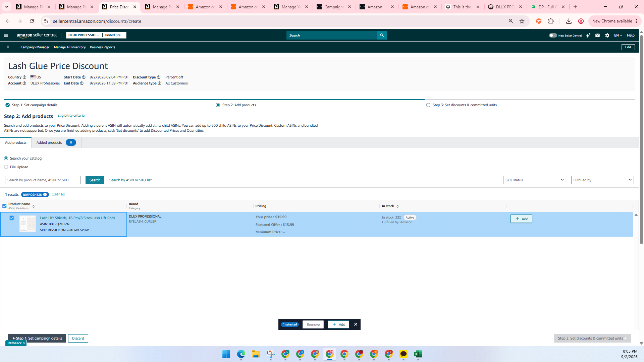Click the product name search input

point(43,180)
